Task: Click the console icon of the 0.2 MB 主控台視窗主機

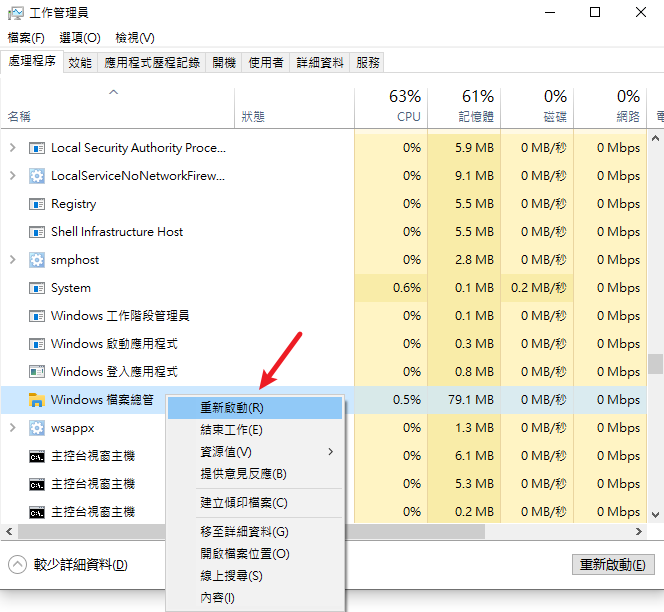Action: coord(37,513)
